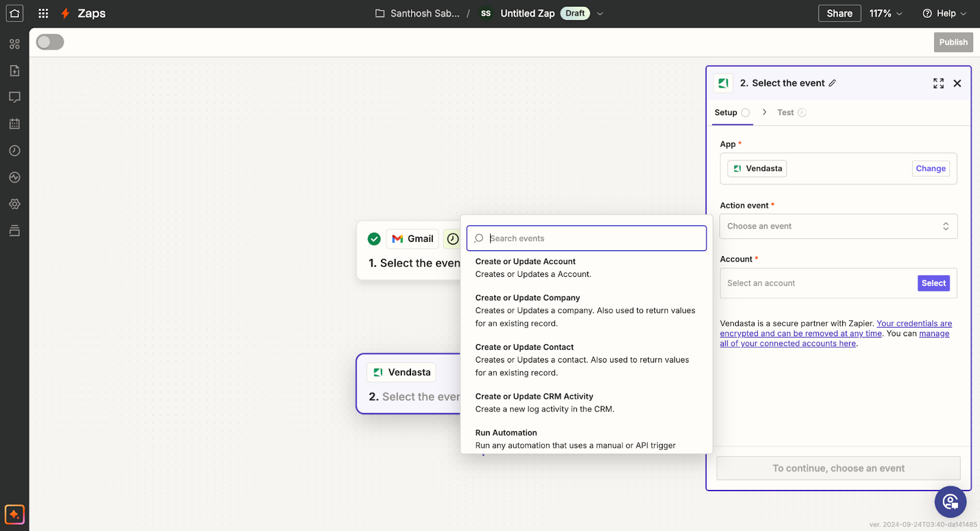The height and width of the screenshot is (531, 980).
Task: Open the chat support bubble
Action: tap(951, 502)
